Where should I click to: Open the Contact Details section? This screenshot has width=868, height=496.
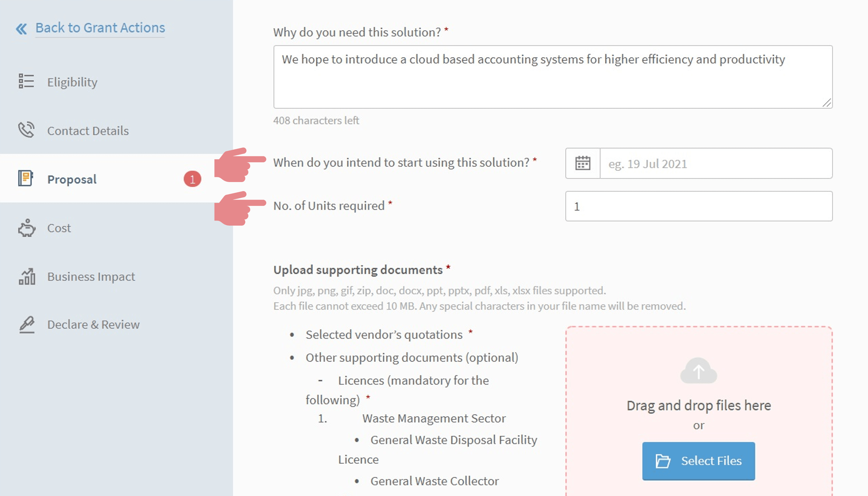[x=88, y=131]
